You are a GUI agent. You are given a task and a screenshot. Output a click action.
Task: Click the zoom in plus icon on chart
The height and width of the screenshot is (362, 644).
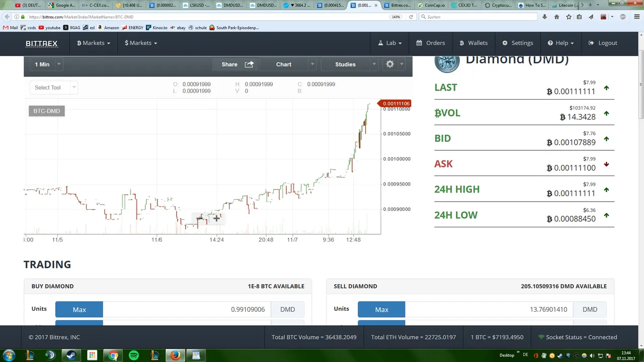coord(216,218)
